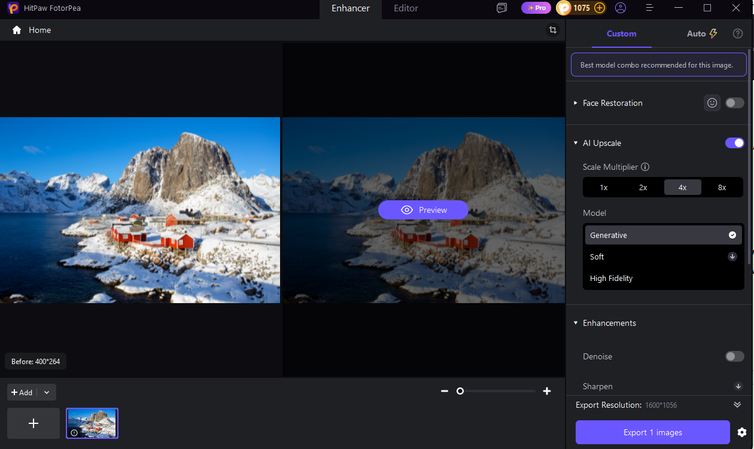This screenshot has height=449, width=754.
Task: Choose the Soft model option
Action: pos(663,257)
